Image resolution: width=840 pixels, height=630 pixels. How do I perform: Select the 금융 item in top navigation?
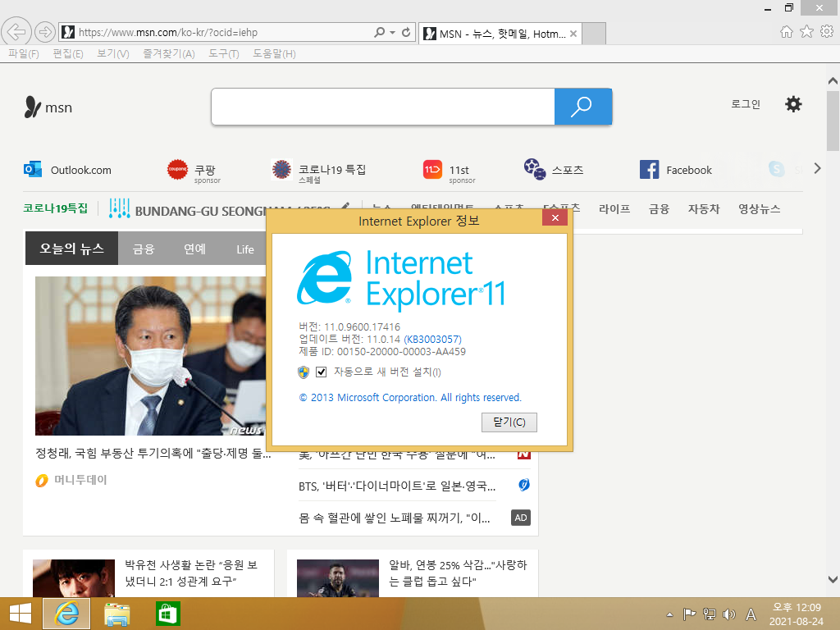(659, 209)
